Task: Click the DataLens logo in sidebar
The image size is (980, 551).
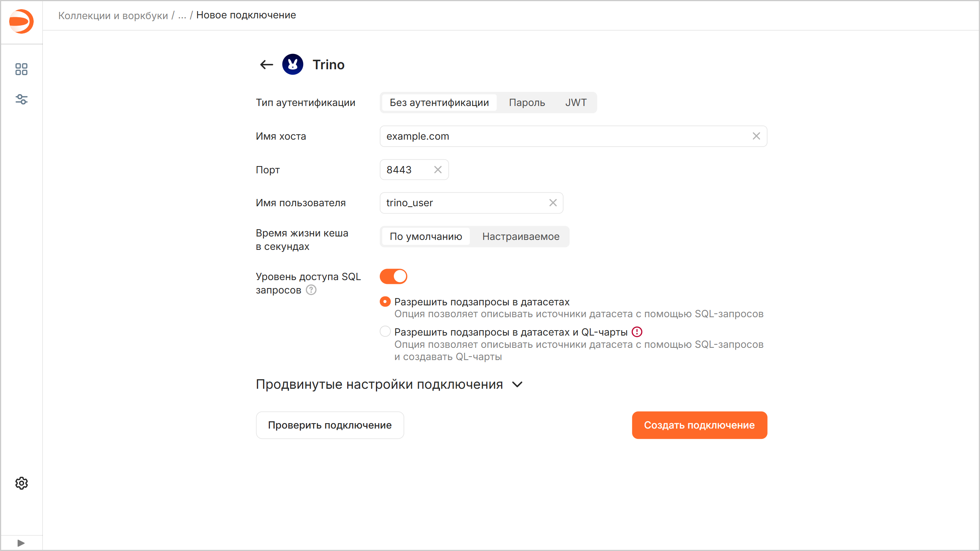Action: [x=21, y=21]
